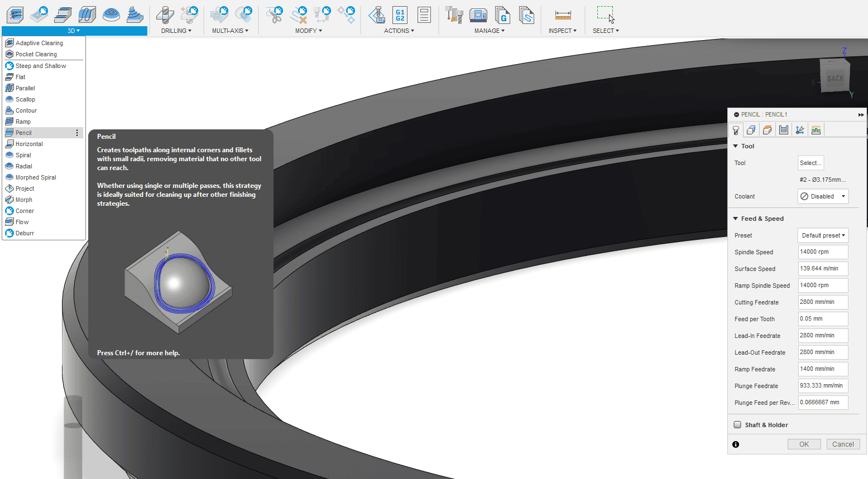Open the 3D dropdown menu
Viewport: 868px width, 479px height.
tap(74, 31)
